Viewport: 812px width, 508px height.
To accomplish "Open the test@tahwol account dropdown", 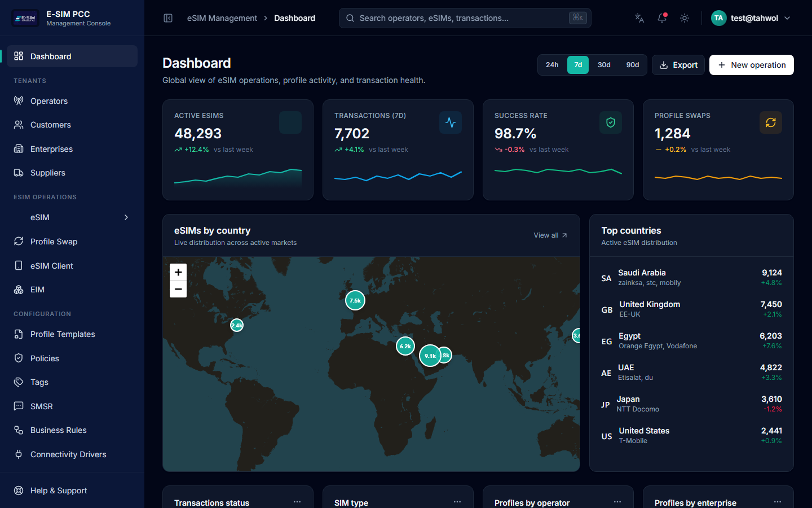I will [751, 18].
